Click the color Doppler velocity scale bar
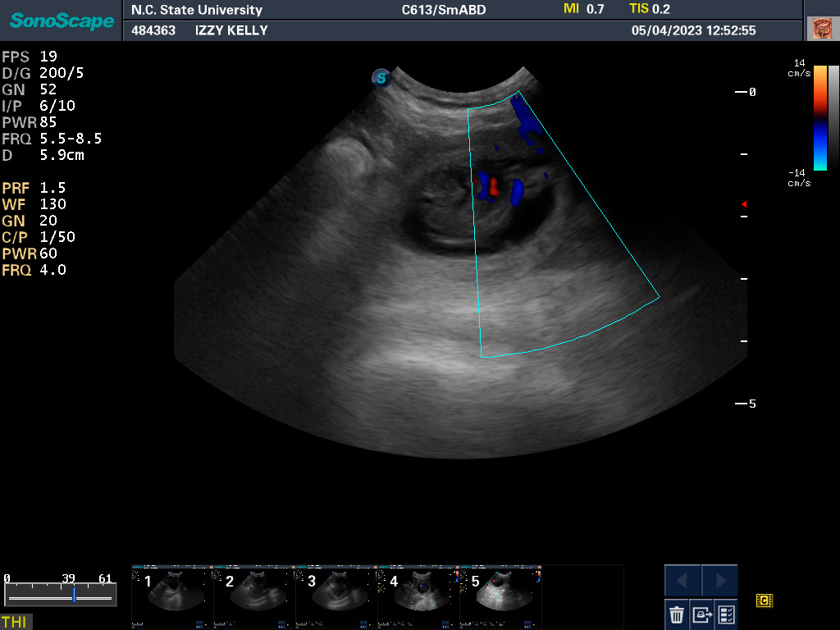The width and height of the screenshot is (840, 630). (x=819, y=117)
